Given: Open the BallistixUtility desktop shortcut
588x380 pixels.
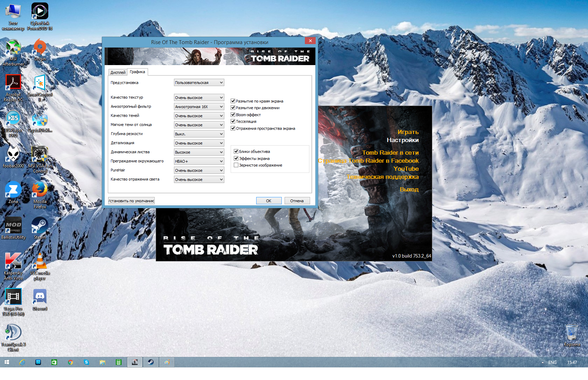Looking at the screenshot, I should coord(13,228).
